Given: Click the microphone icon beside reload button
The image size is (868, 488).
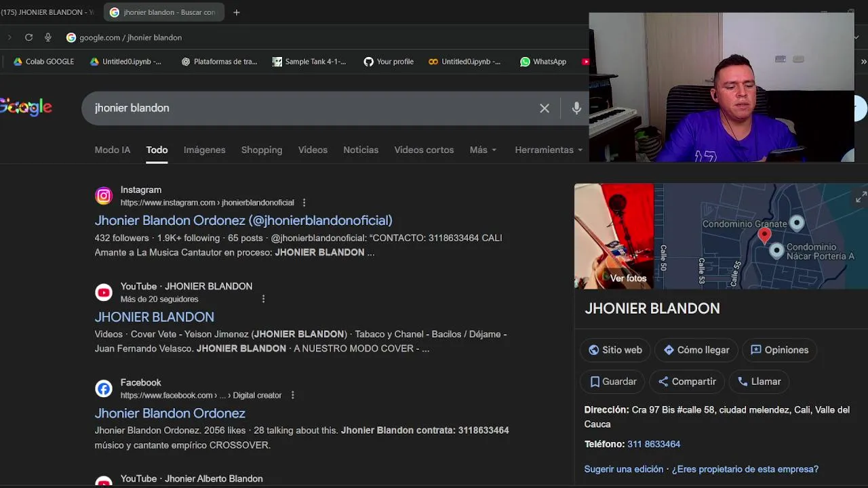Looking at the screenshot, I should click(x=47, y=37).
